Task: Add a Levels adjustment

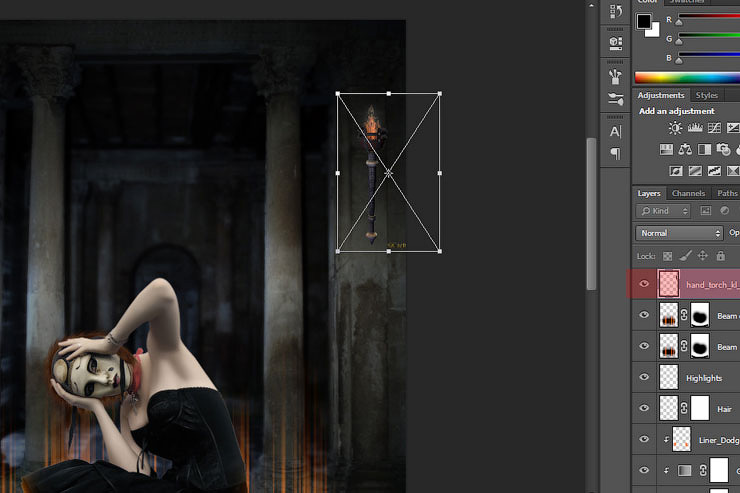Action: pos(695,128)
